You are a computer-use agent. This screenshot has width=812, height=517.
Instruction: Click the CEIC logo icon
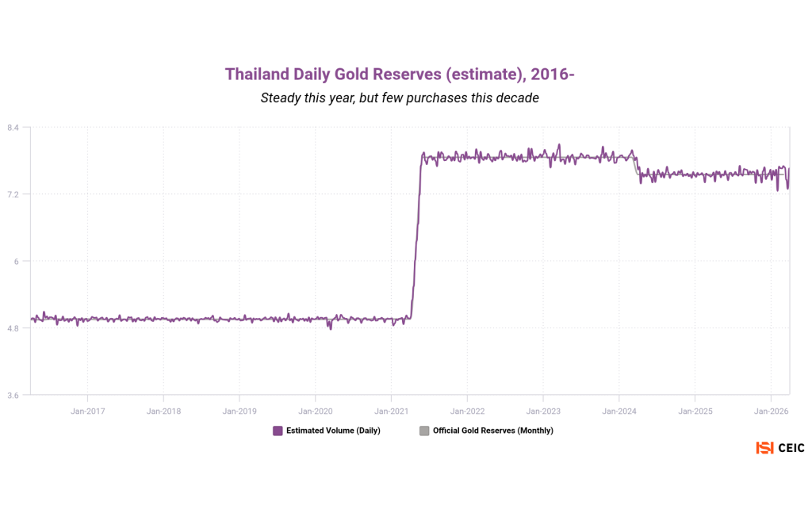(764, 448)
